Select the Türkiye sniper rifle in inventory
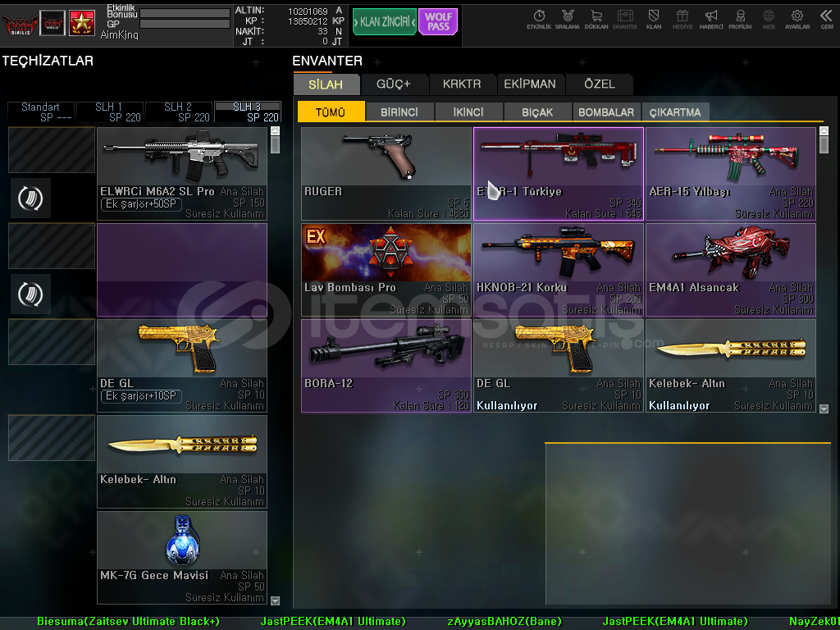 click(558, 174)
